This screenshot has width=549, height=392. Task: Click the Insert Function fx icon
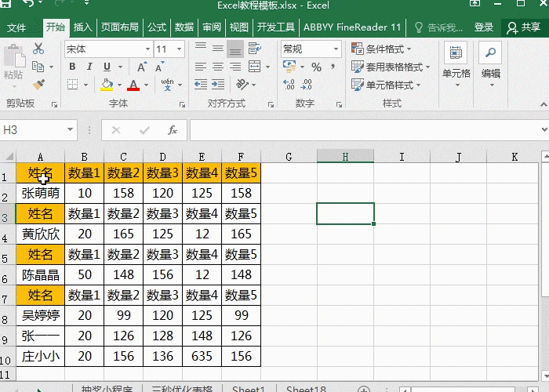point(173,130)
